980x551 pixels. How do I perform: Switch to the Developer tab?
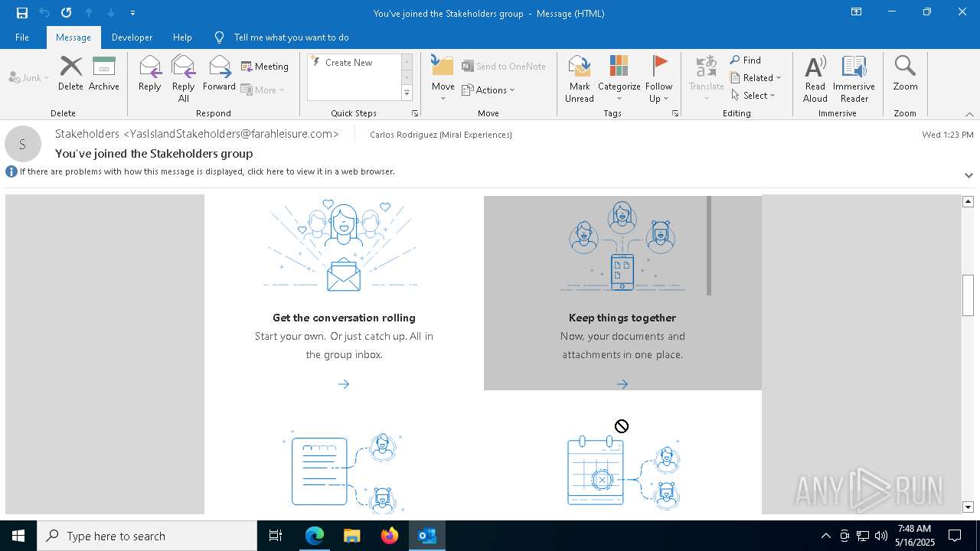point(132,37)
